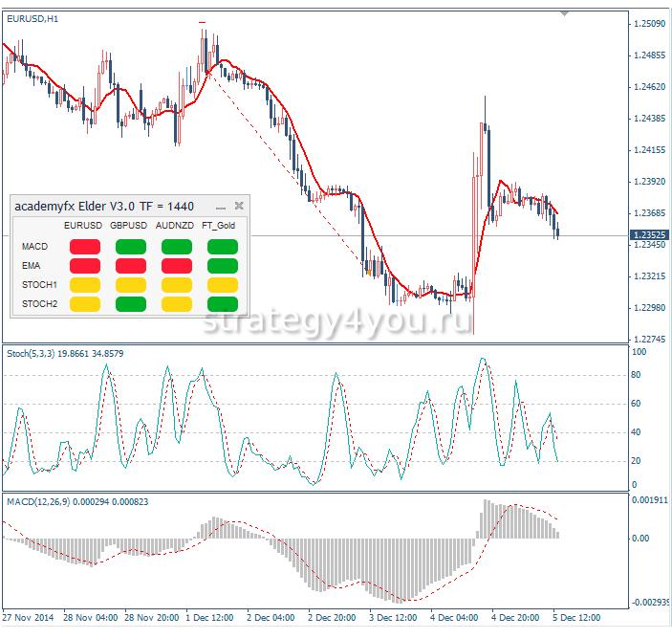This screenshot has height=639, width=672.
Task: Click the green STOCH2 indicator for GBPUSD
Action: coord(130,303)
